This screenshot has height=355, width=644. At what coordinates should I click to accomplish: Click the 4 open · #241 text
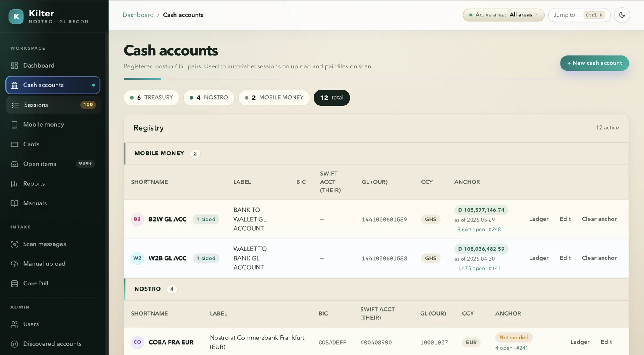(512, 348)
